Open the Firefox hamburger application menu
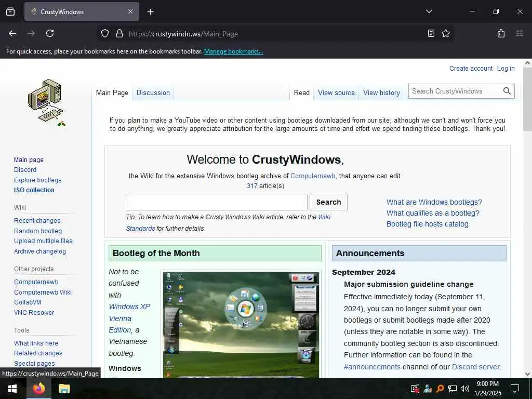Viewport: 532px width, 399px height. 519,33
